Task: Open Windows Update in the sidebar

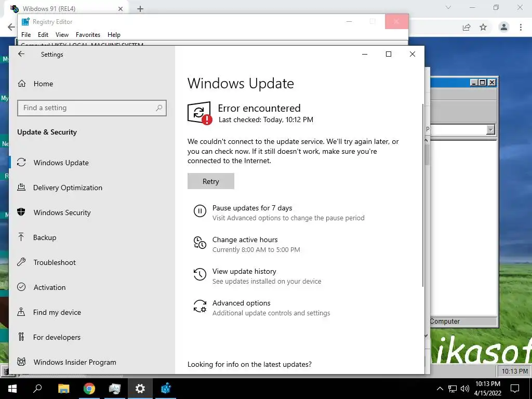Action: pos(61,163)
